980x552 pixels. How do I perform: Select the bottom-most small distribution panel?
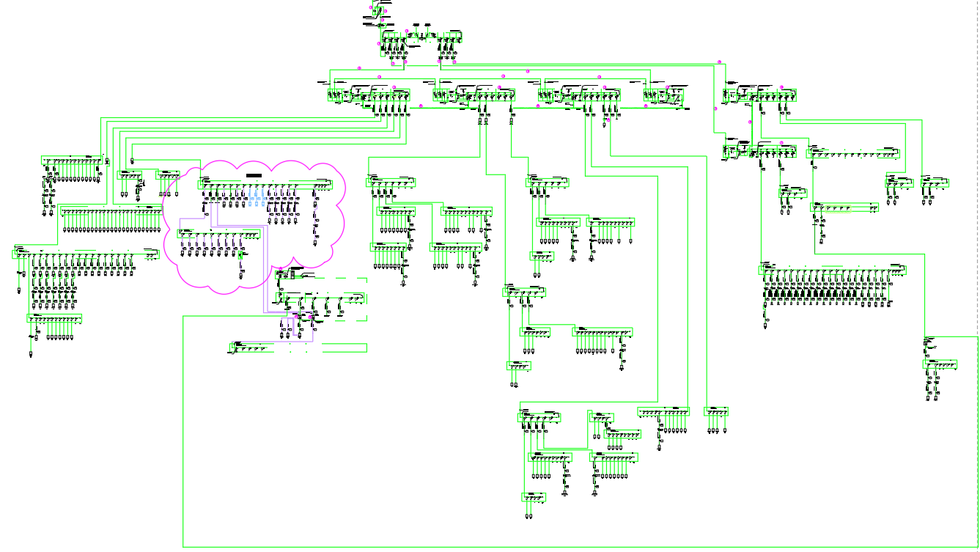coord(534,498)
